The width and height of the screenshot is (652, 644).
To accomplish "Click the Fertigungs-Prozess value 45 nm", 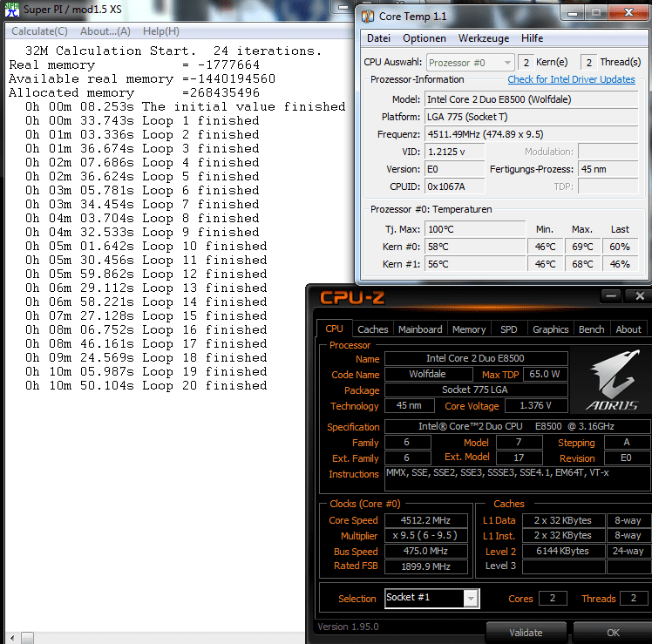I will [x=608, y=169].
